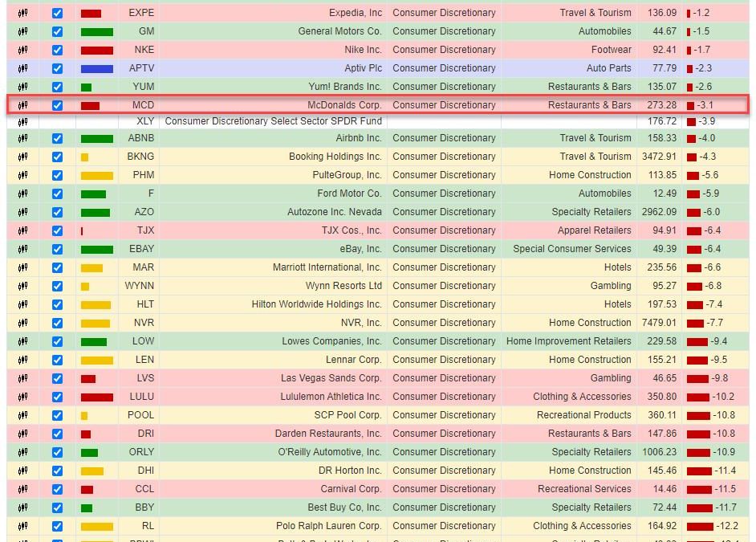Click the RL ticker symbol
This screenshot has width=756, height=542.
coord(148,526)
